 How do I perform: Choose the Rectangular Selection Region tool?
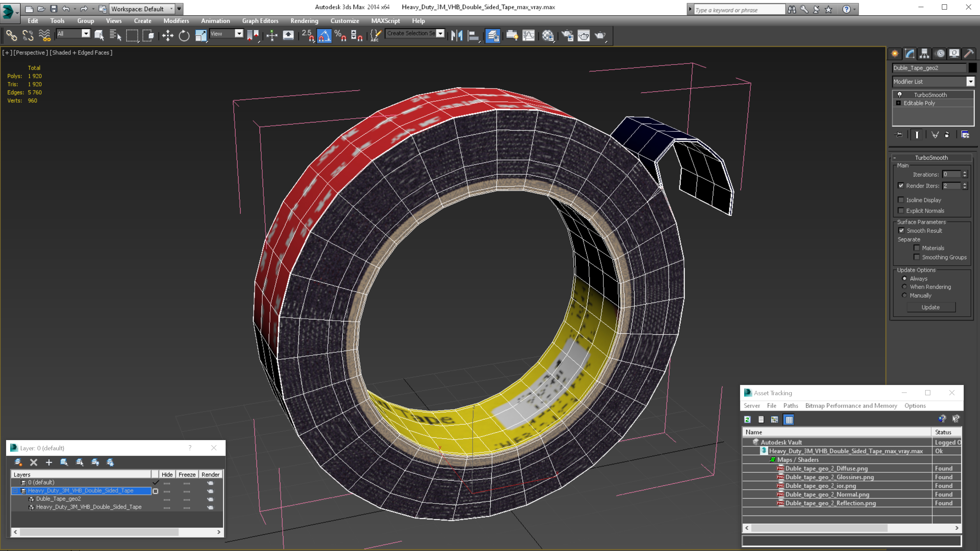[132, 36]
